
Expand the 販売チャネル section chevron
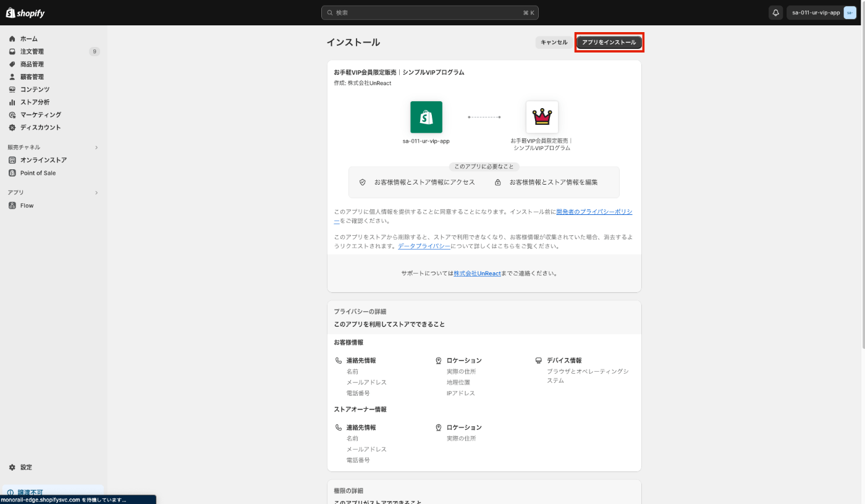[96, 148]
